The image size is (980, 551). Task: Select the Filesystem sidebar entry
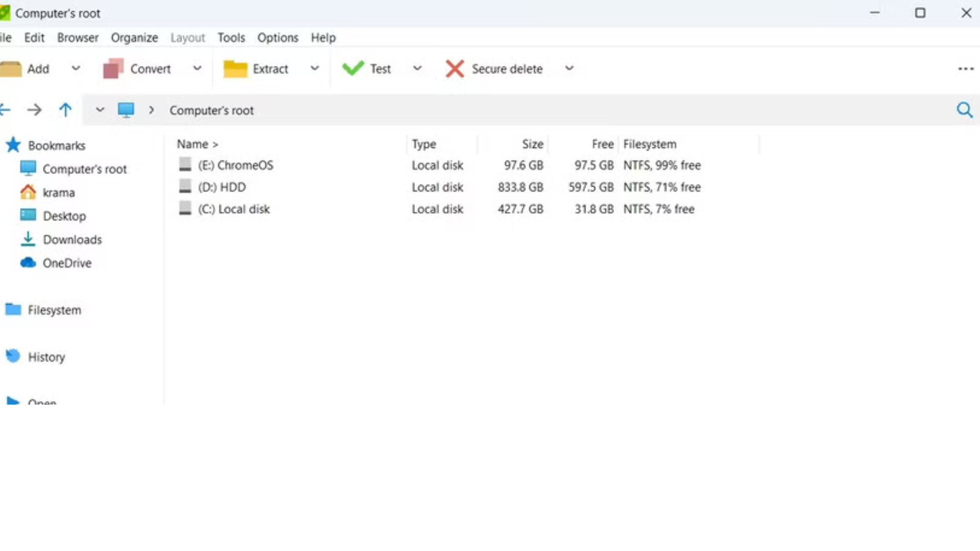click(x=54, y=310)
